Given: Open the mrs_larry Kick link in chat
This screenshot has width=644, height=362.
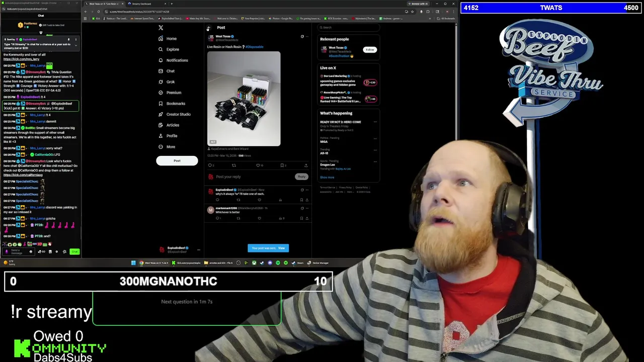Looking at the screenshot, I should click(x=21, y=59).
